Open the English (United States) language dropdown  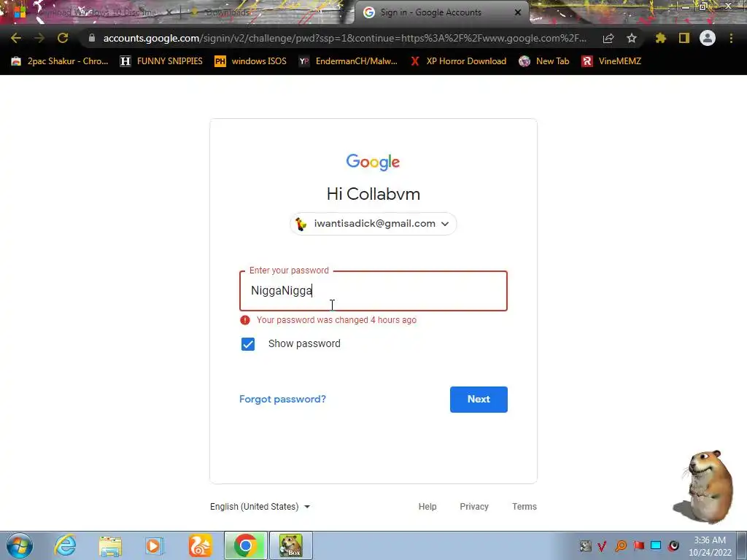(260, 507)
